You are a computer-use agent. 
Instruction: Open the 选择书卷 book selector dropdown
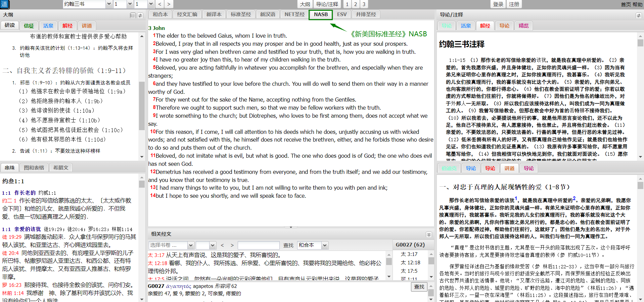pos(190,246)
